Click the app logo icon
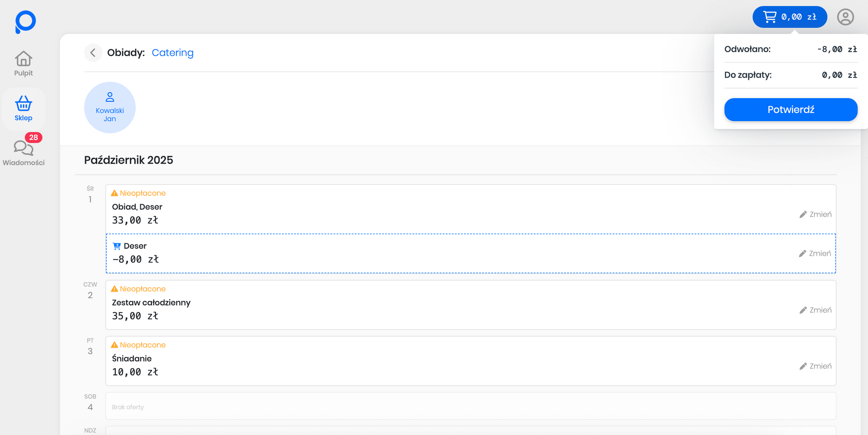The image size is (868, 435). [25, 22]
